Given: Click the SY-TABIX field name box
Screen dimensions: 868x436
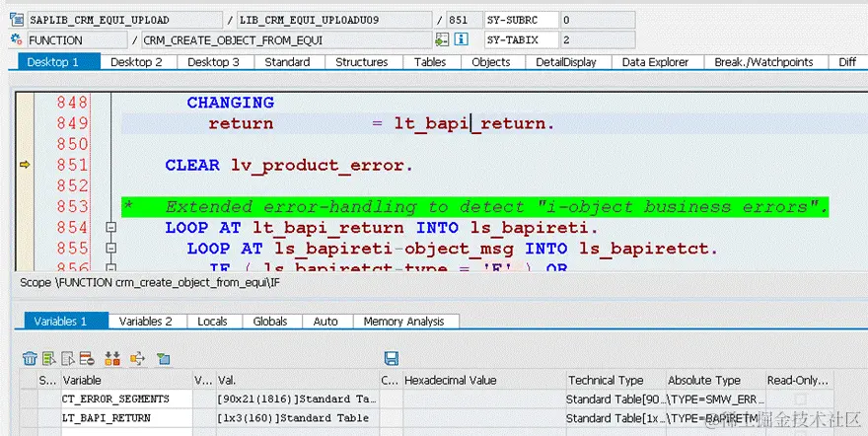Looking at the screenshot, I should coord(522,39).
